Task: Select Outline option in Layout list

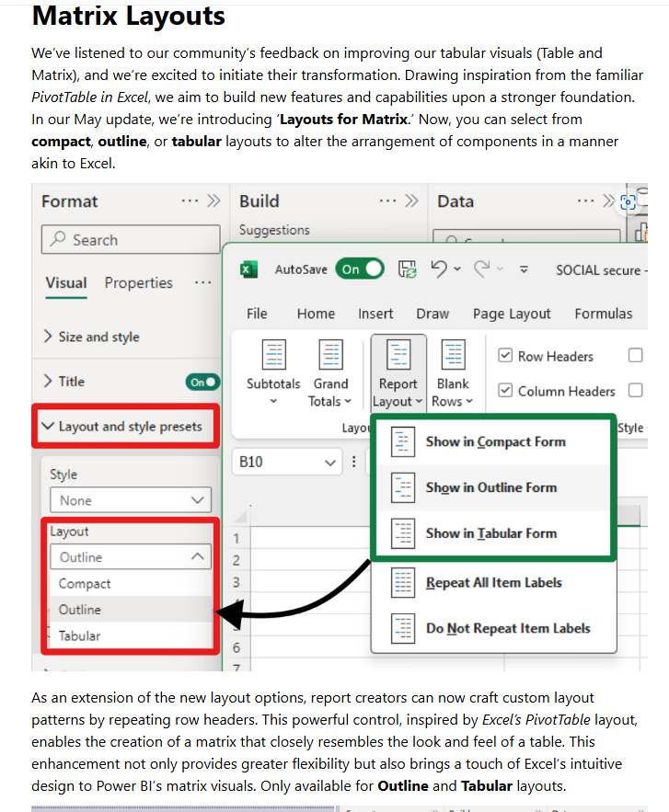Action: [131, 610]
